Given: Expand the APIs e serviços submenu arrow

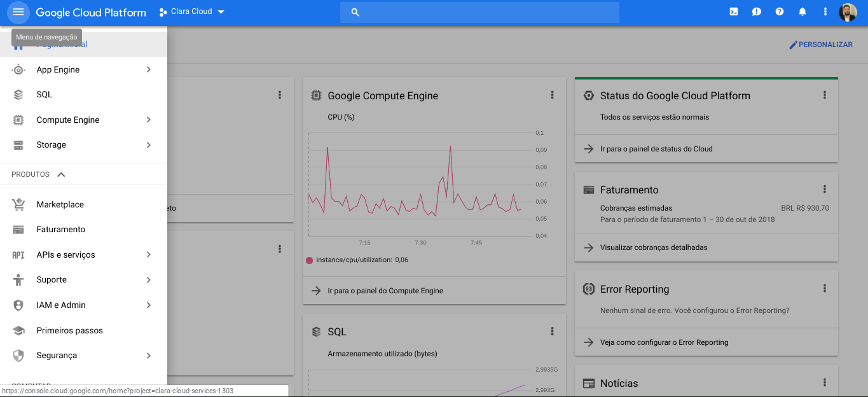Looking at the screenshot, I should click(148, 254).
